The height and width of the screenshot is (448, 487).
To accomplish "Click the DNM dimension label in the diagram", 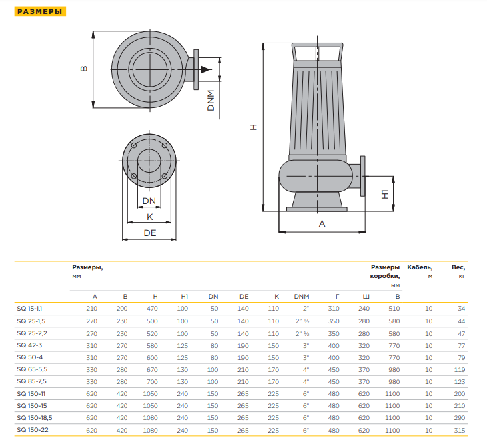I will tap(211, 100).
